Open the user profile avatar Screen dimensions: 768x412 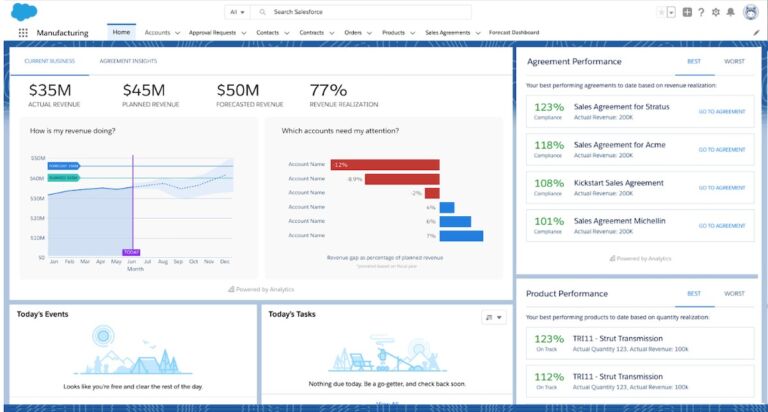tap(749, 12)
